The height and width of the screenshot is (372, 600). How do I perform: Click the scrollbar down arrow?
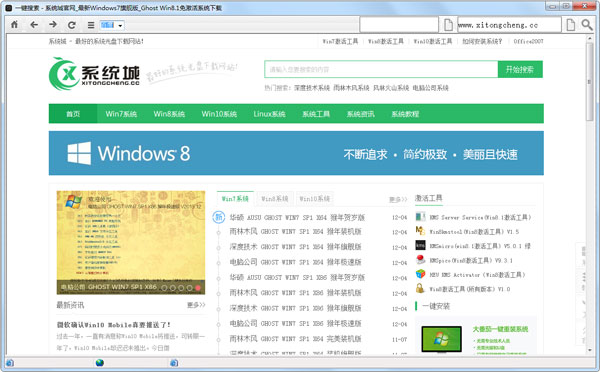point(589,351)
